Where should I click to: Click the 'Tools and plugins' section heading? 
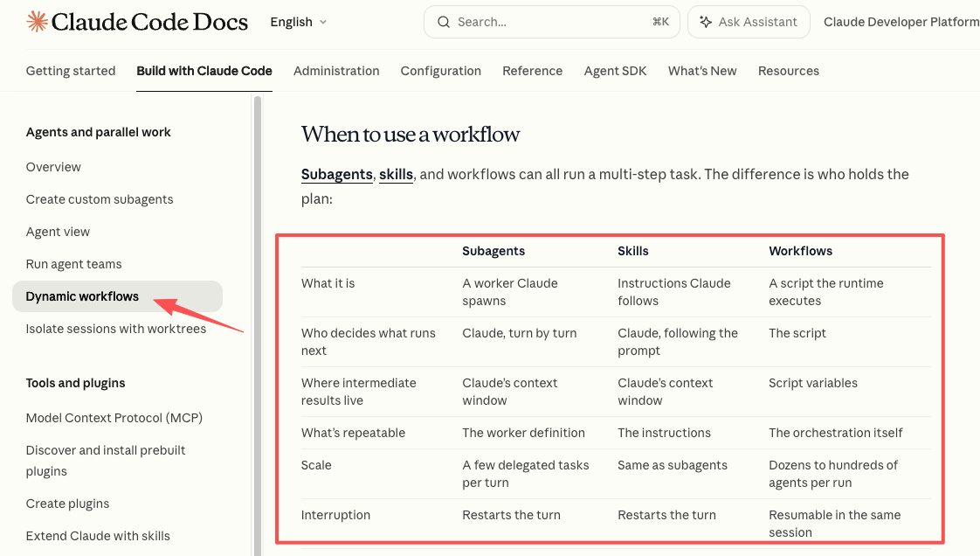coord(76,383)
